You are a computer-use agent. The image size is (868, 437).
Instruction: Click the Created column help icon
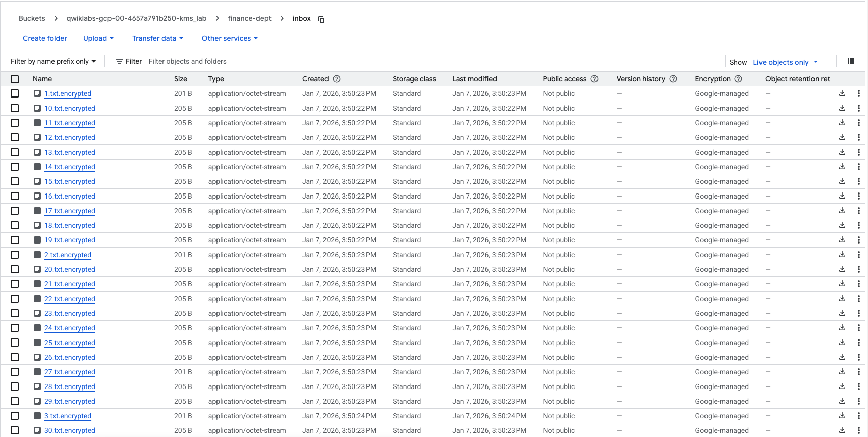pyautogui.click(x=337, y=79)
